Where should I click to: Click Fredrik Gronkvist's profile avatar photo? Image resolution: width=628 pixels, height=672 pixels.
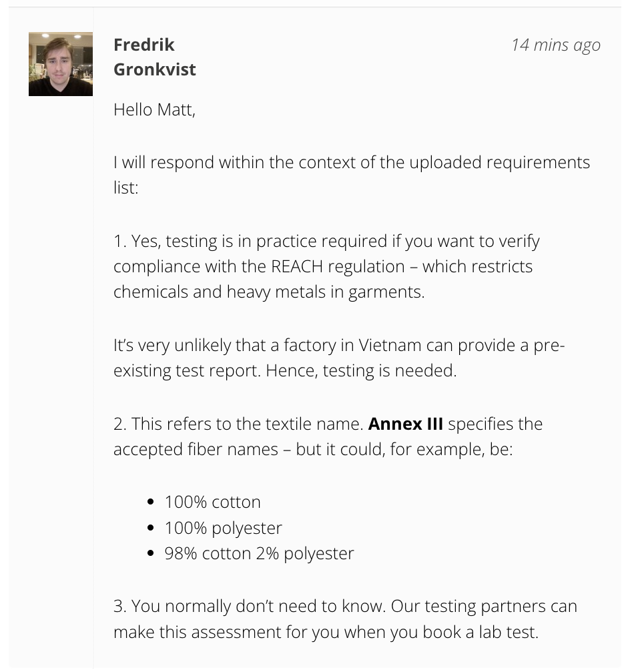[61, 64]
